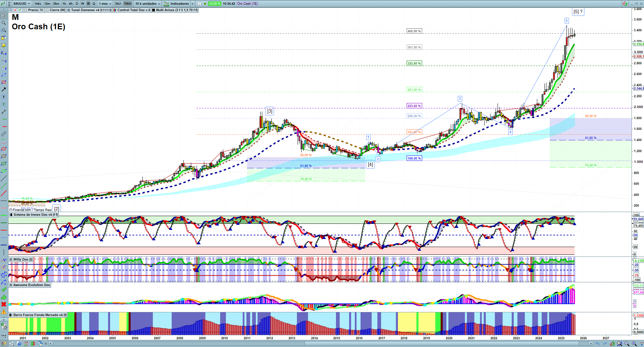Open the share icon in bottom bar
The image size is (644, 347).
pos(12,344)
